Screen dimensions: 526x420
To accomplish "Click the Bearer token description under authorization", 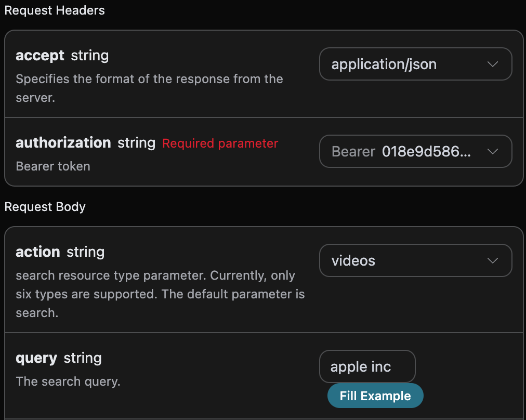I will (x=53, y=166).
